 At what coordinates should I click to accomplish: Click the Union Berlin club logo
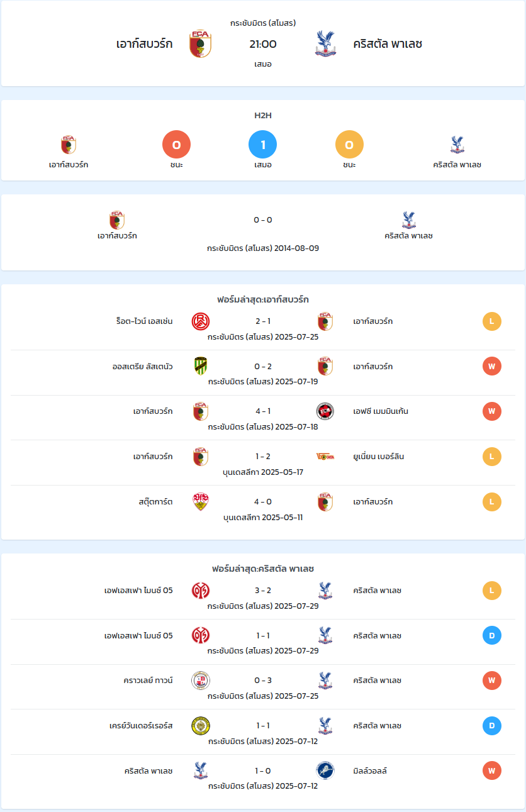[325, 457]
